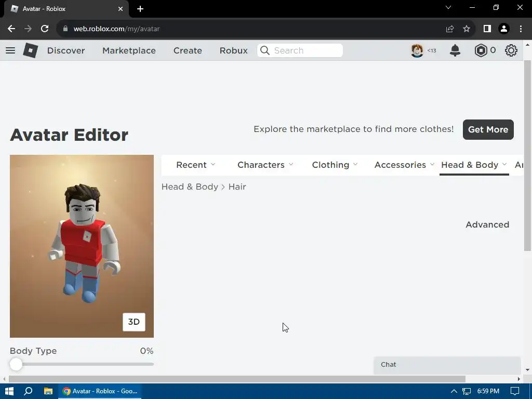Click the search magnifier icon
Image resolution: width=532 pixels, height=399 pixels.
[x=264, y=50]
